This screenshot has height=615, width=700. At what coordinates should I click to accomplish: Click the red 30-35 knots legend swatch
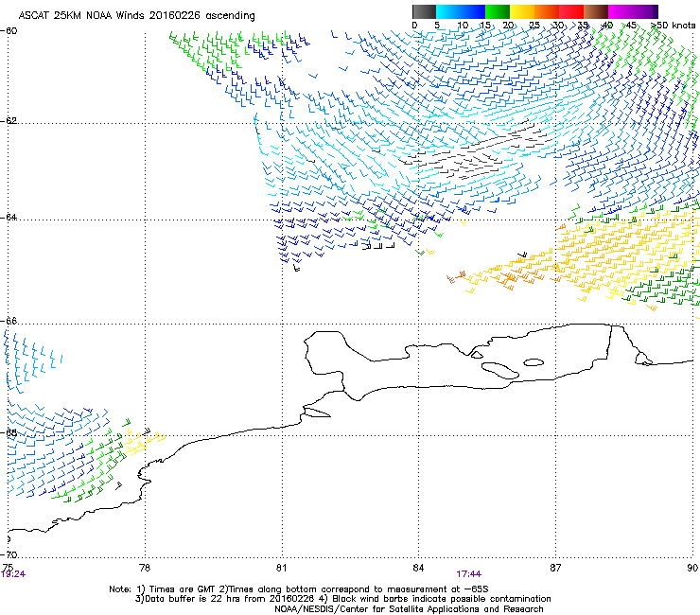(571, 11)
